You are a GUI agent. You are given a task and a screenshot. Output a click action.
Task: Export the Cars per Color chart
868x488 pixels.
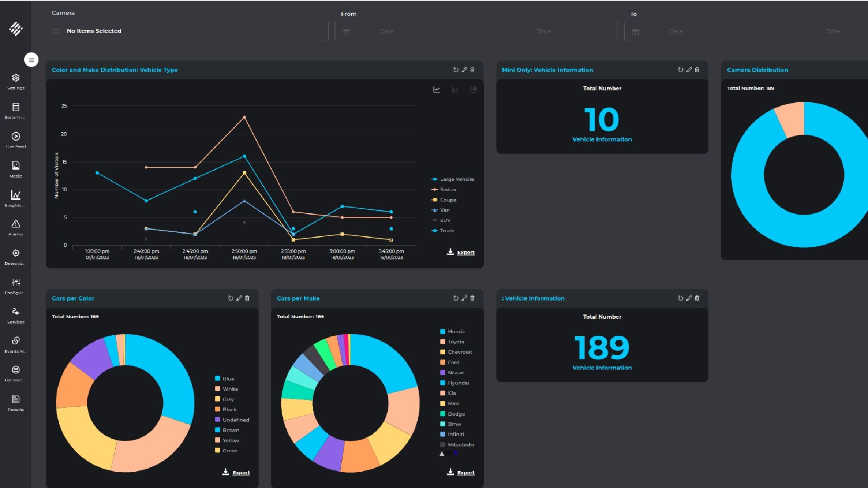(236, 472)
